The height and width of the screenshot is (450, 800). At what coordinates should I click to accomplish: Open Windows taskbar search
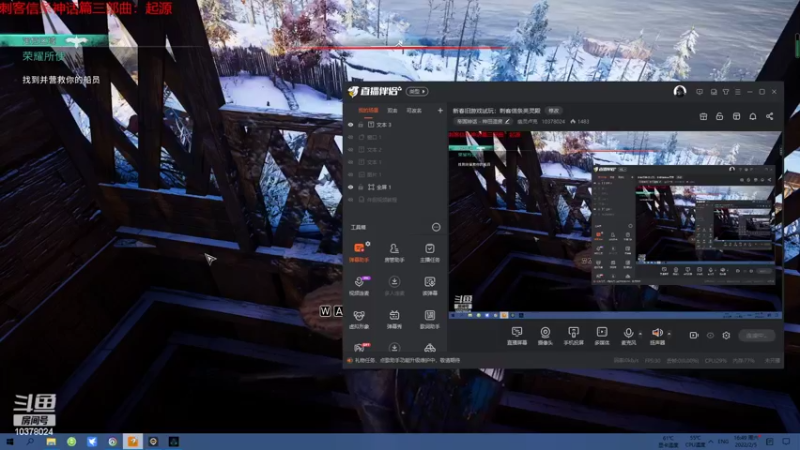click(30, 441)
